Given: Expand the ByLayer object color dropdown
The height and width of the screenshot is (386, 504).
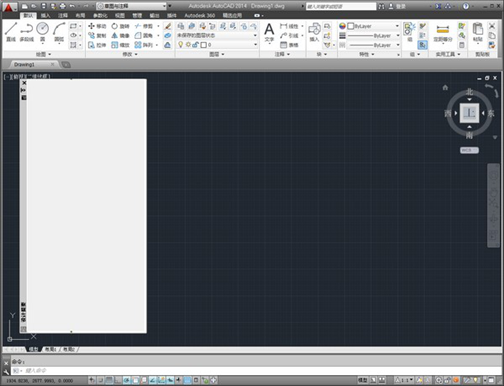Looking at the screenshot, I should [373, 26].
